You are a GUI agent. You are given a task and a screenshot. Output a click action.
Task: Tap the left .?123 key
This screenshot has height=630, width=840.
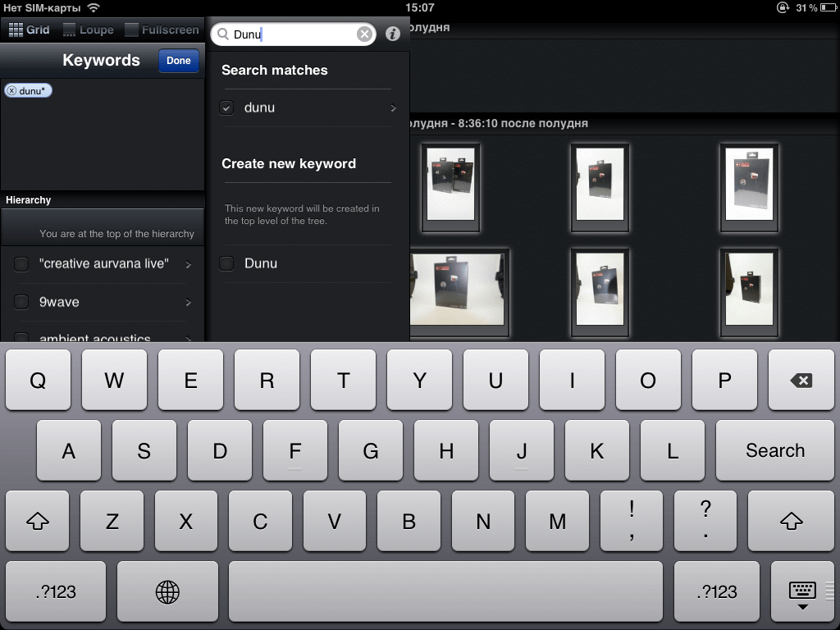click(56, 591)
